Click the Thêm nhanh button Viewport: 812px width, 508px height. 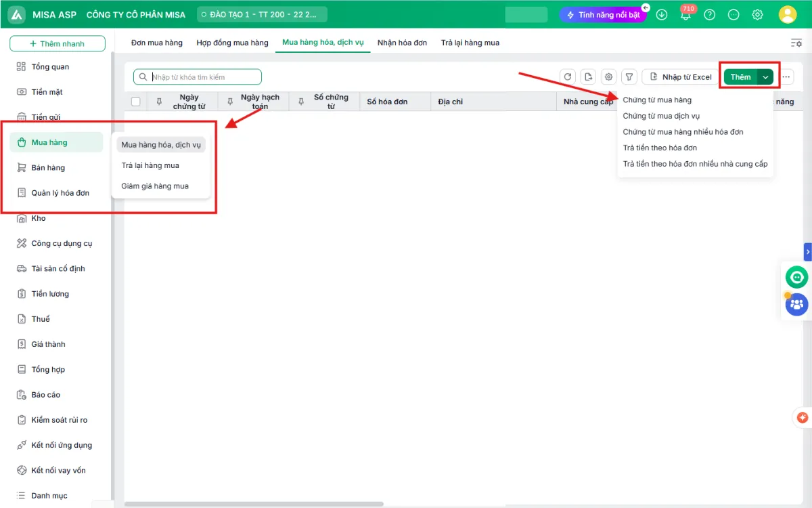click(58, 43)
